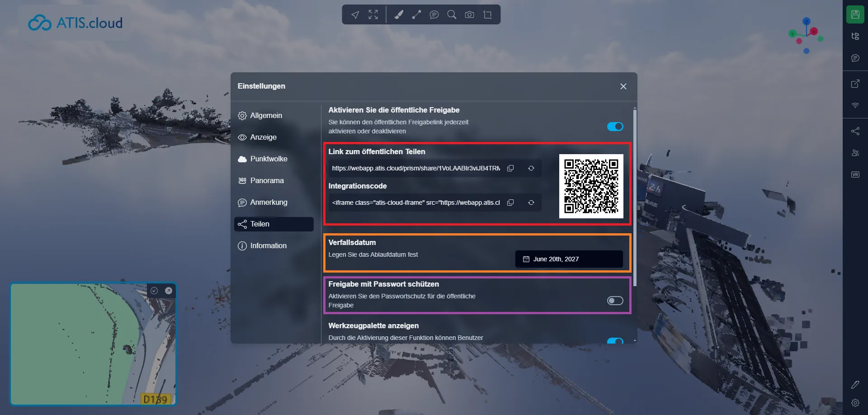Click the ATIS.cloud logo
868x415 pixels.
pos(75,23)
